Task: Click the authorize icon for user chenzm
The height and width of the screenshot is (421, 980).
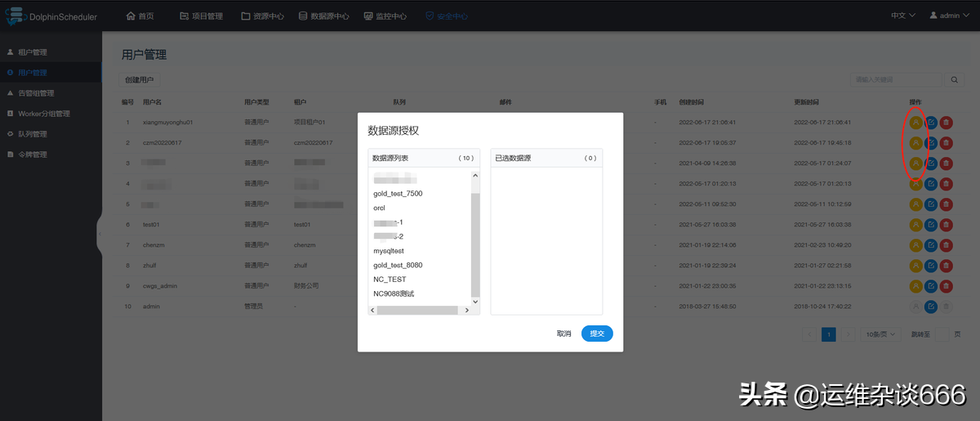Action: pos(916,244)
